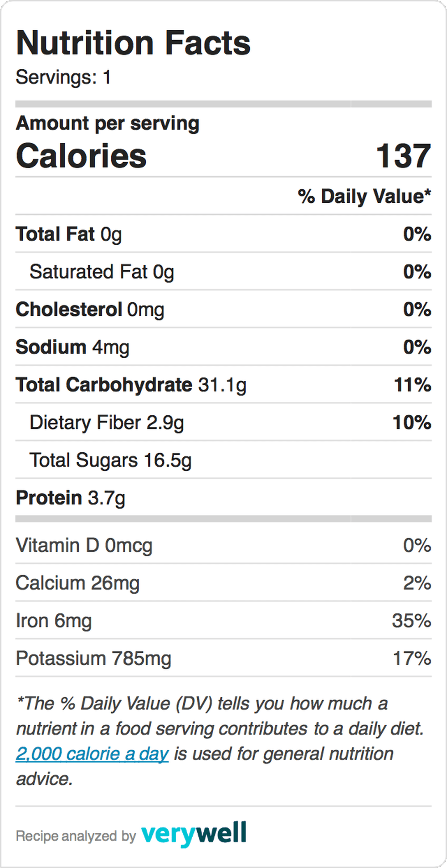The image size is (447, 868).
Task: Select the Total Fat 0g row
Action: click(x=223, y=234)
